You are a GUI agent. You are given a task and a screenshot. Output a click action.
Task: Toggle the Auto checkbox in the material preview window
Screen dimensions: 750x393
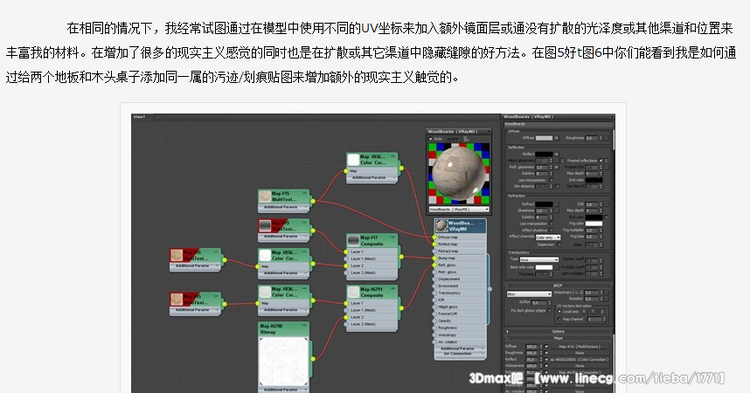430,139
